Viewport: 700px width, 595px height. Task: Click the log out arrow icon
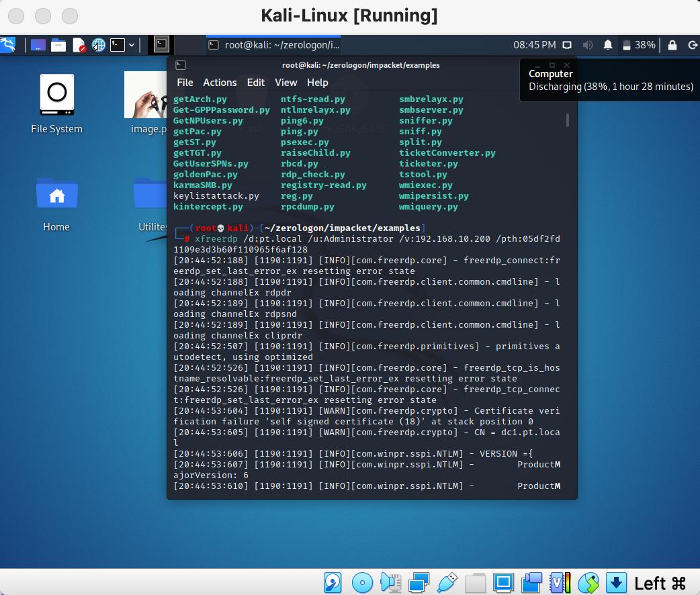[693, 45]
